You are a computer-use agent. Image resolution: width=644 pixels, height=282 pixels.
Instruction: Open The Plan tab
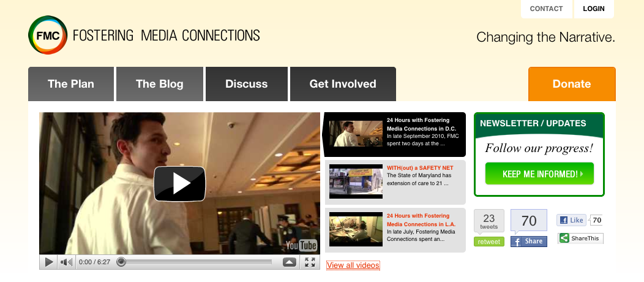71,84
